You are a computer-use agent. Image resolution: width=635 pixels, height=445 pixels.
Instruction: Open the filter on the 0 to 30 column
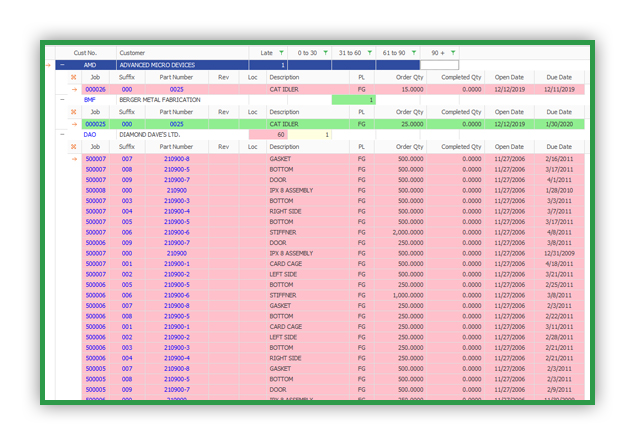[324, 52]
